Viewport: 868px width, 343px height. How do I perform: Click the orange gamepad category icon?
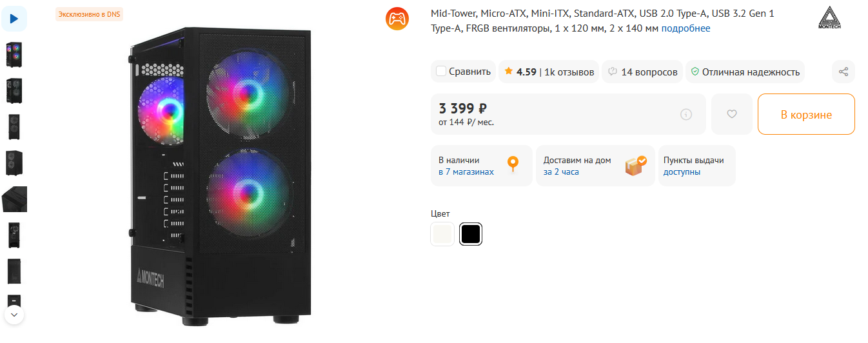click(x=397, y=18)
